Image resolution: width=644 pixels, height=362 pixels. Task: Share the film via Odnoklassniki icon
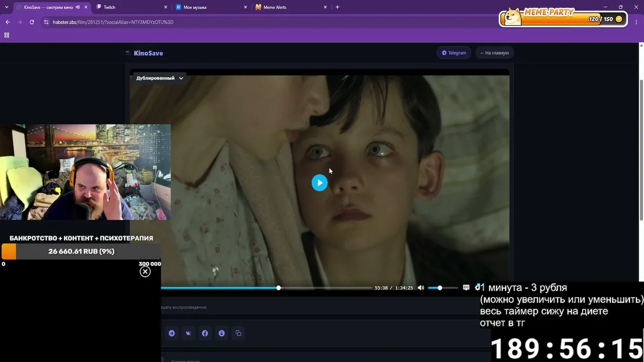[x=221, y=333]
